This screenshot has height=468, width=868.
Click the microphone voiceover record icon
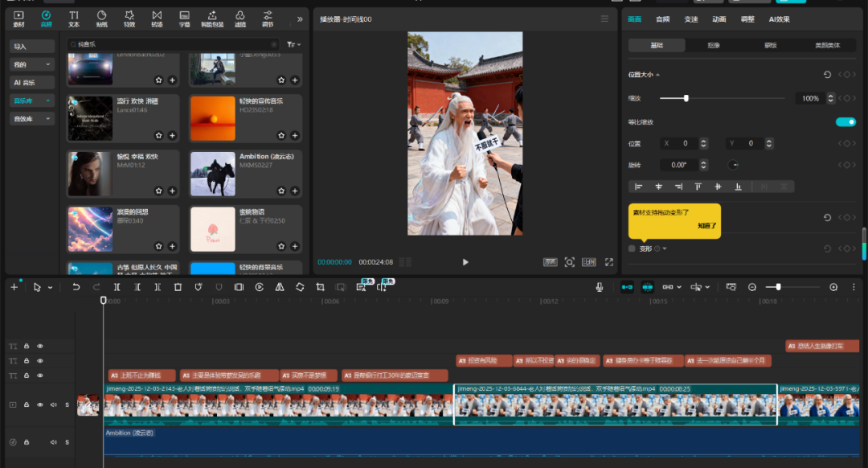coord(600,287)
